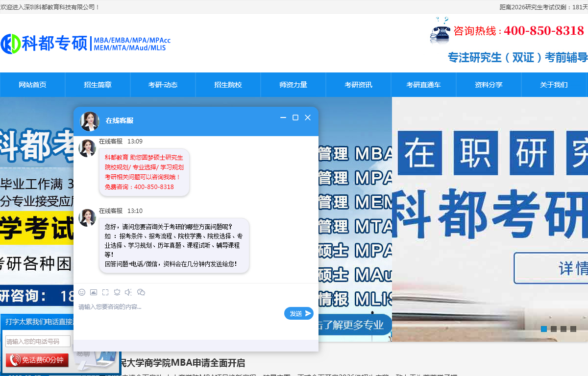Screen dimensions: 588x376
Task: Click the 打字太累我们电话直接 callback panel header
Action: pyautogui.click(x=39, y=322)
